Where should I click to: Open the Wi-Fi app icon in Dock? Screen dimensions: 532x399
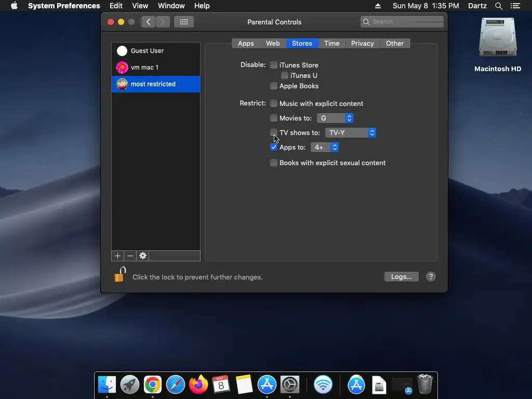(323, 384)
